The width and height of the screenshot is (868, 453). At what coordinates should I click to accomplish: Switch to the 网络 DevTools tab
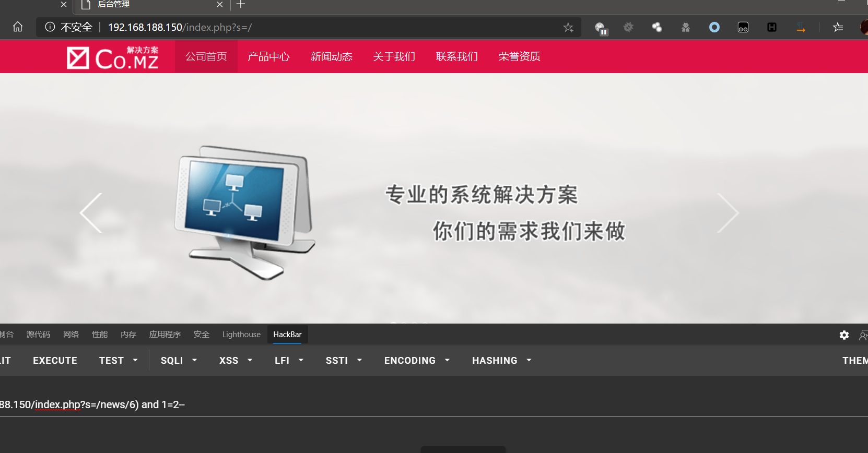71,335
